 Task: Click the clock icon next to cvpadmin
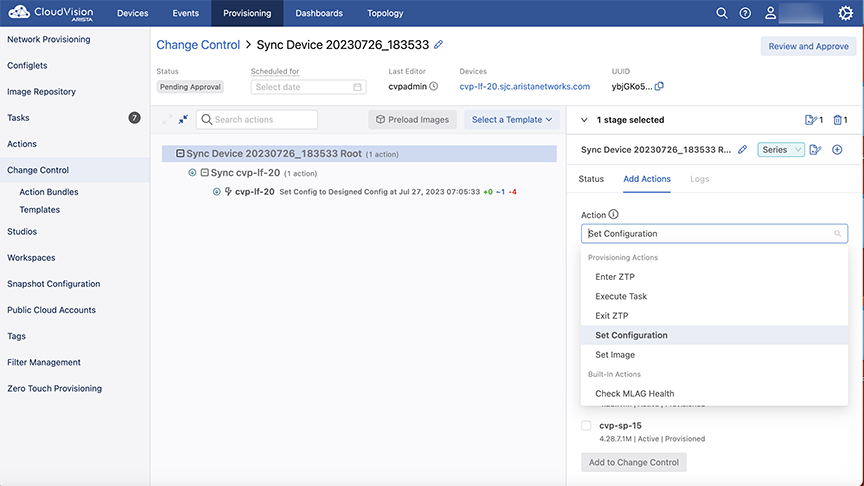pos(434,86)
